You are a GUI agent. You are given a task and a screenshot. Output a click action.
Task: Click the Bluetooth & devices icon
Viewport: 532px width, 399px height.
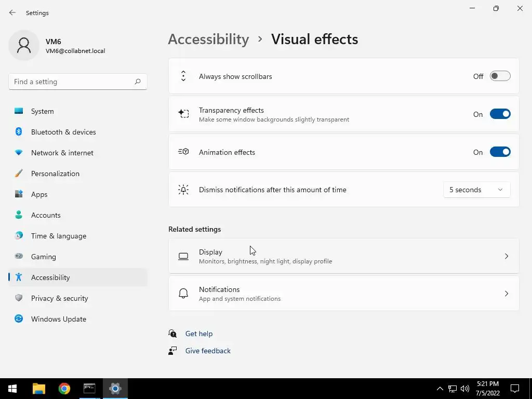click(x=19, y=132)
